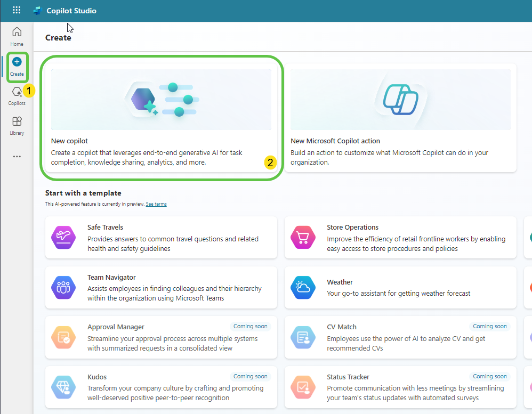
Task: Click the Team Navigator people icon
Action: tap(63, 287)
